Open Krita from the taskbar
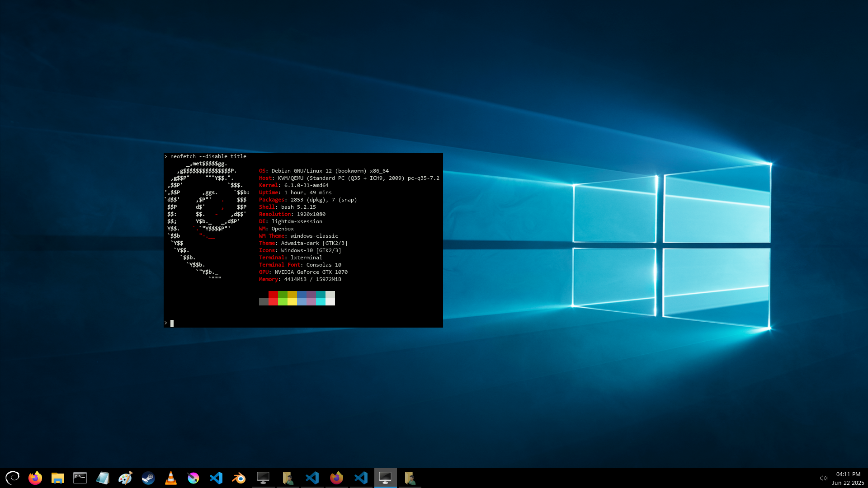This screenshot has height=488, width=868. point(193,478)
